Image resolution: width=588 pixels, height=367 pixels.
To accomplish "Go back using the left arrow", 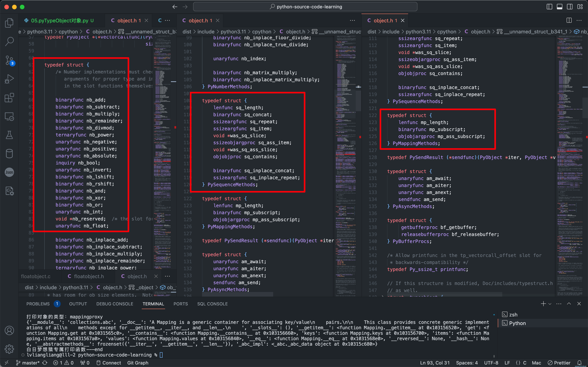I will (x=175, y=7).
